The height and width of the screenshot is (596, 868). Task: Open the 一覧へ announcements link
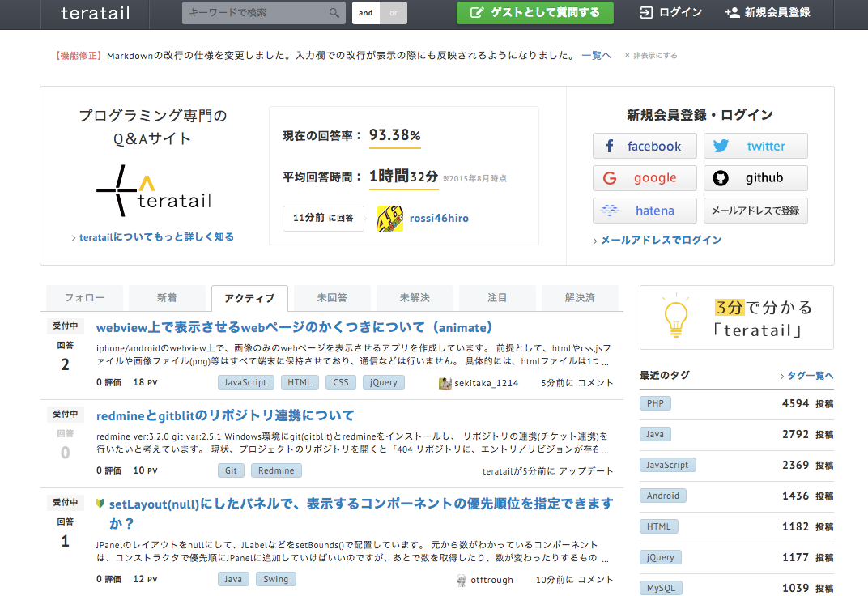click(596, 55)
